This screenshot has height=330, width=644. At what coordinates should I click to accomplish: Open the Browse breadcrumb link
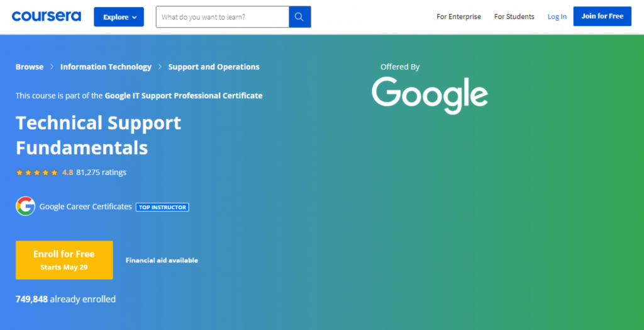(30, 67)
